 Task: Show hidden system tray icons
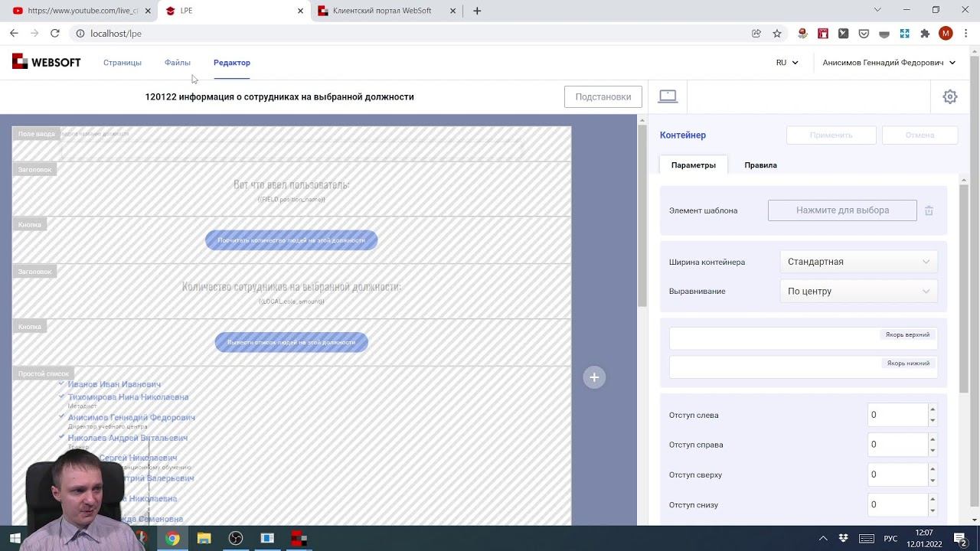click(823, 539)
